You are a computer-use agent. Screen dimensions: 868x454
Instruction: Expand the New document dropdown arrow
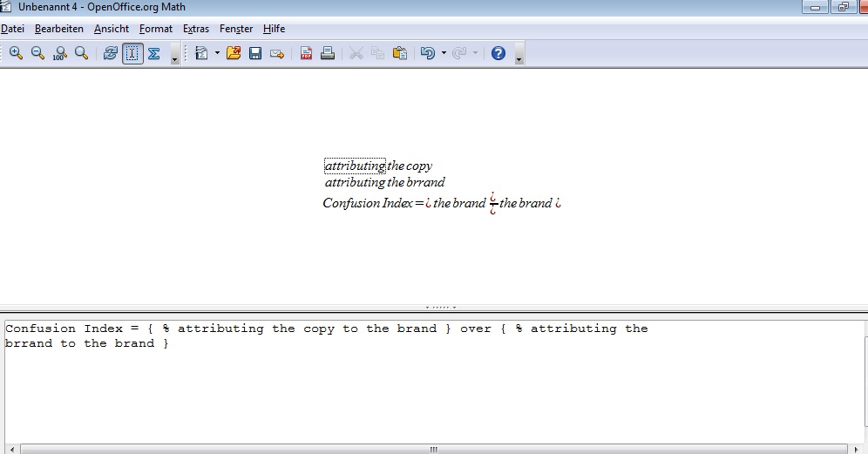coord(217,53)
